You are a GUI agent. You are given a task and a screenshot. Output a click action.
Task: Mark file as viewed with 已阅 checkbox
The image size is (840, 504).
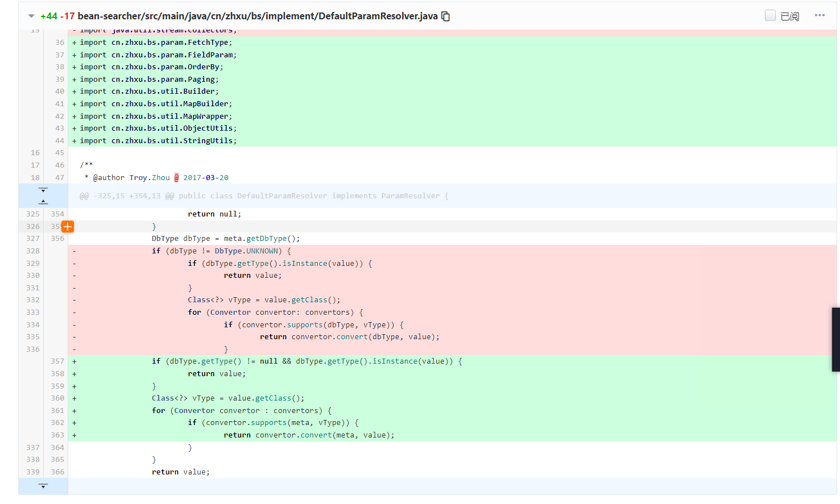(770, 16)
